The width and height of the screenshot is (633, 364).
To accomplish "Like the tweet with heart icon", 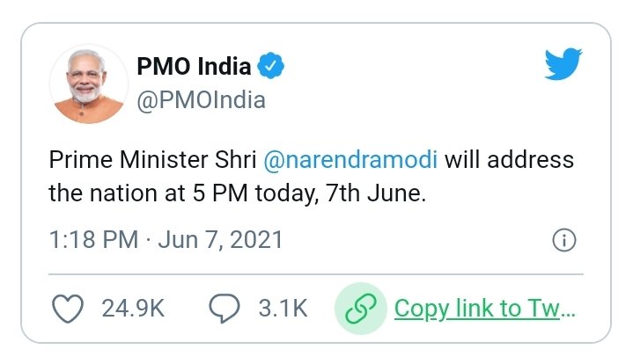I will 68,309.
